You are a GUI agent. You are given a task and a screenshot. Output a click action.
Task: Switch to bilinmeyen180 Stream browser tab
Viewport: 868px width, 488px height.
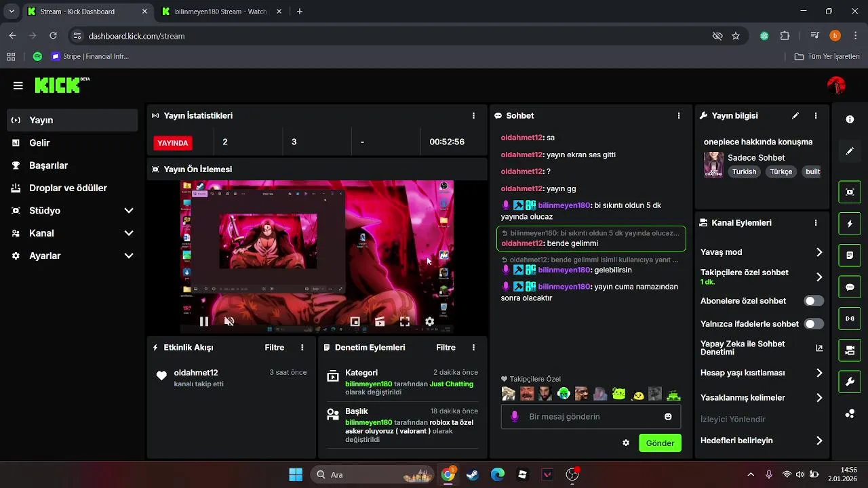pyautogui.click(x=222, y=12)
